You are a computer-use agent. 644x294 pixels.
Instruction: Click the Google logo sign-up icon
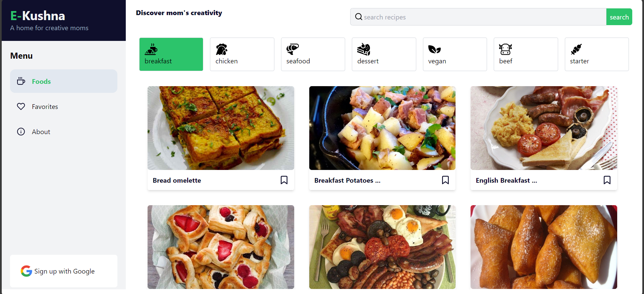pos(26,271)
